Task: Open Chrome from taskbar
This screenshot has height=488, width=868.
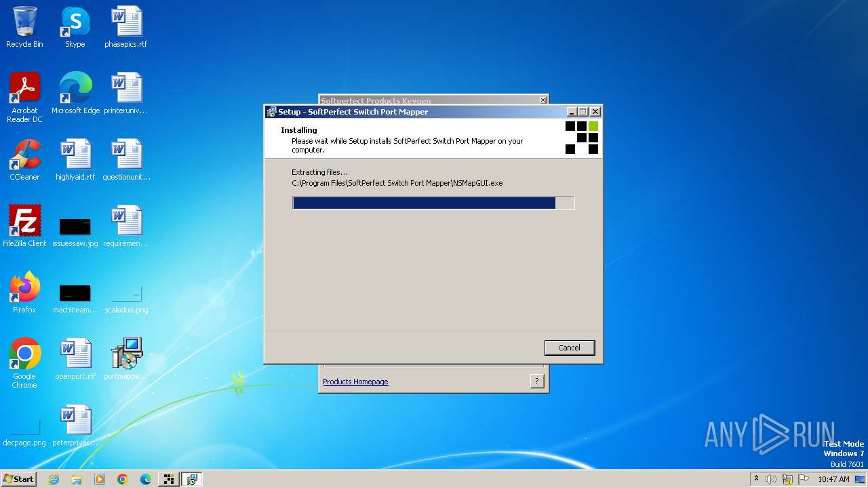Action: pyautogui.click(x=123, y=479)
